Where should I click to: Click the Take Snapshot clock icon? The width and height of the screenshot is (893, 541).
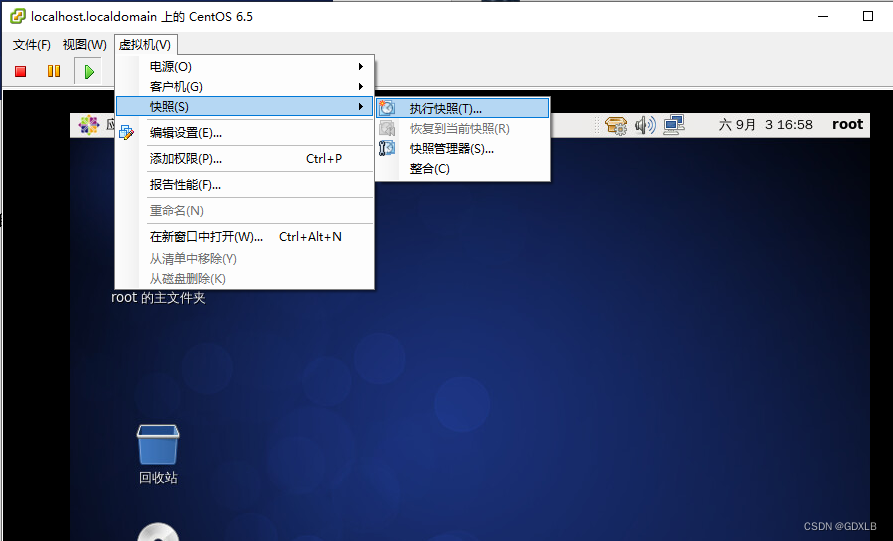click(387, 108)
